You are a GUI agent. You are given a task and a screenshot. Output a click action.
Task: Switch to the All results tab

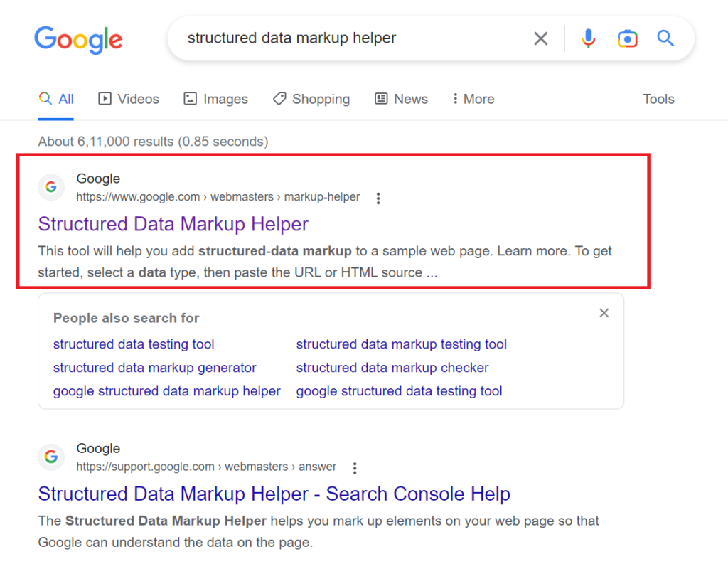[x=56, y=99]
